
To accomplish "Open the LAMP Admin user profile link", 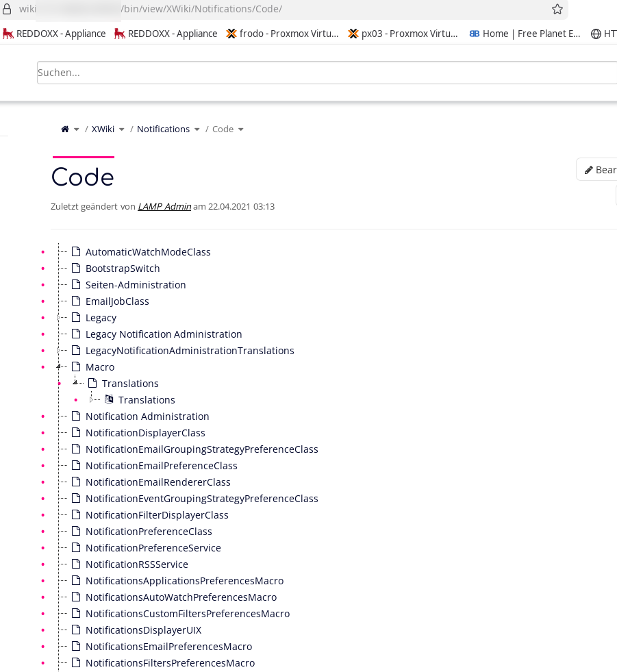I will [164, 206].
